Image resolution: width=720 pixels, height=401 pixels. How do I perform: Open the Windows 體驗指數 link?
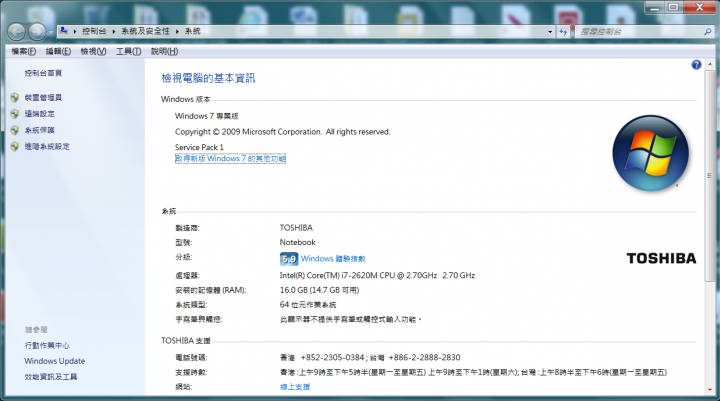click(333, 259)
